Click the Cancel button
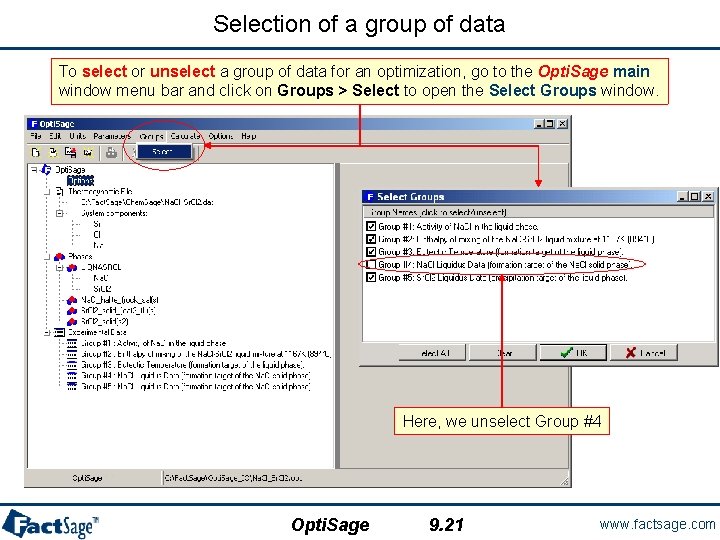720x540 pixels. pyautogui.click(x=644, y=353)
